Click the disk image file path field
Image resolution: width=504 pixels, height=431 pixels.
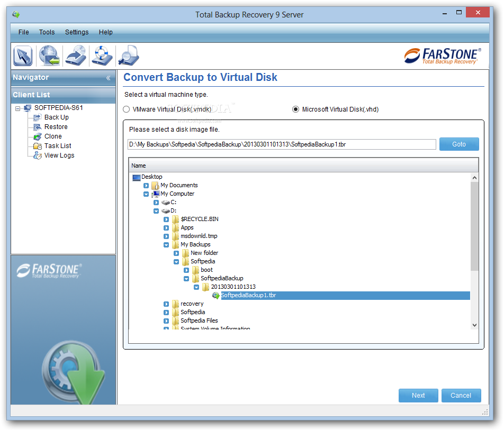click(x=282, y=144)
